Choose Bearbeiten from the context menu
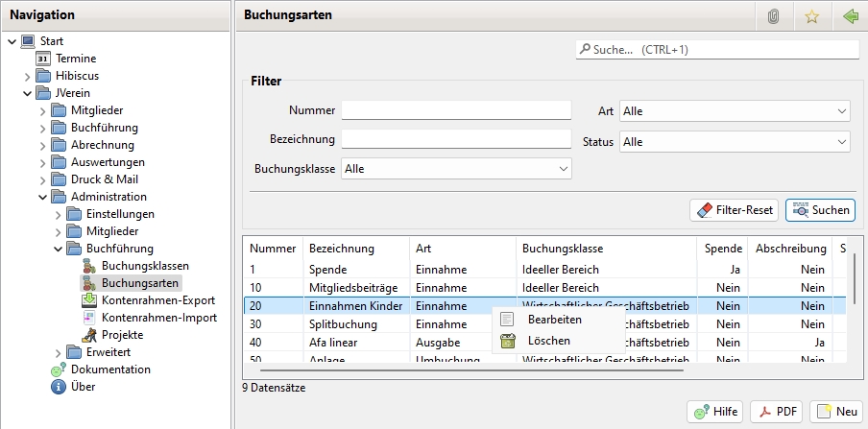 coord(554,319)
